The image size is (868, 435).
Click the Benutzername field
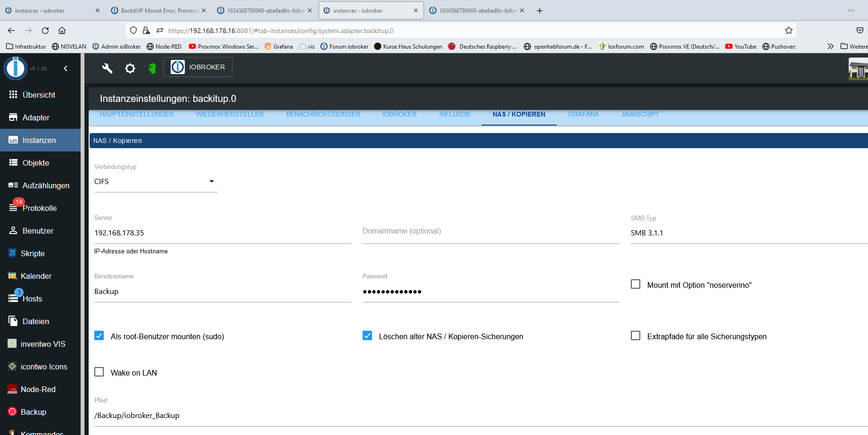click(223, 292)
